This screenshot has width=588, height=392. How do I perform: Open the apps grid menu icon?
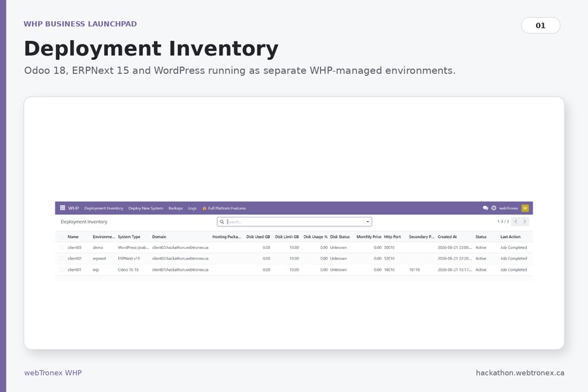63,208
